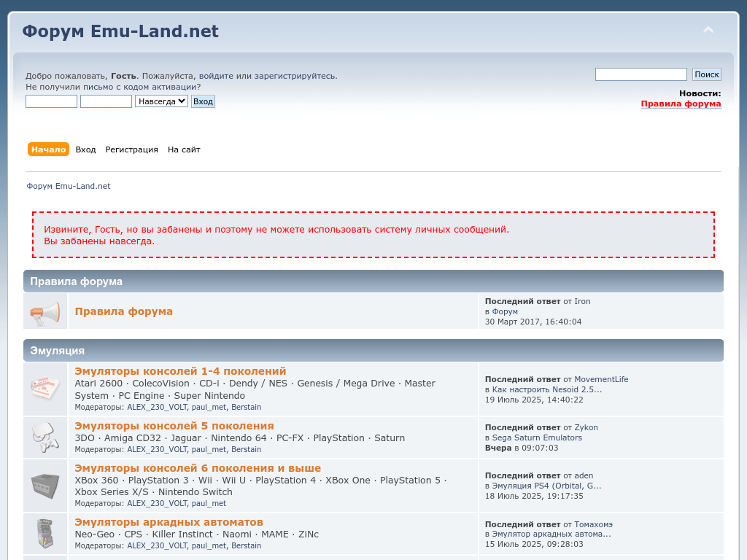Click the megaphone icon beside Правила форума
747x560 pixels.
click(x=45, y=312)
